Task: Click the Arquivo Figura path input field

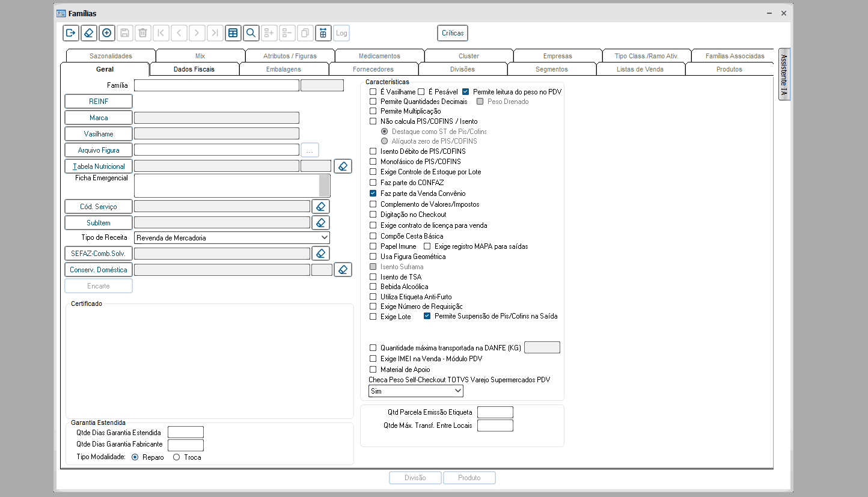Action: [x=216, y=150]
